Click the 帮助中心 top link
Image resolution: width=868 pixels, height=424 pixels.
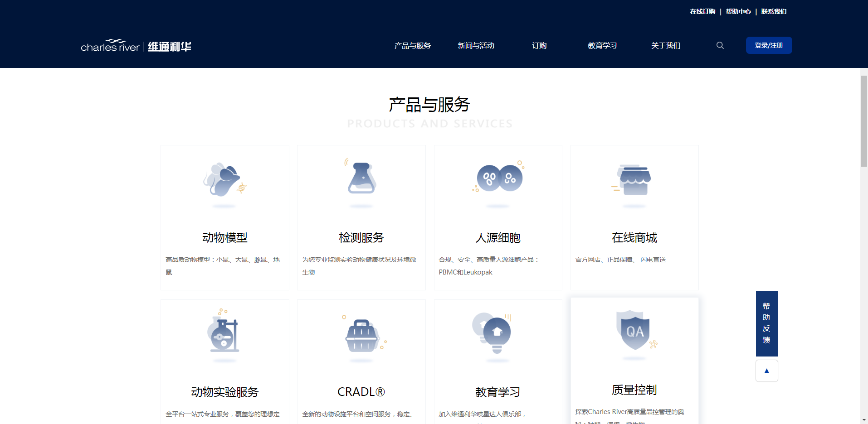738,12
